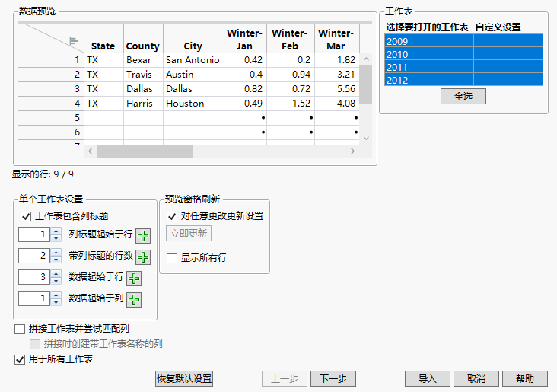
Task: Click the vertical scrollbar thumb in preview
Action: pos(366,84)
